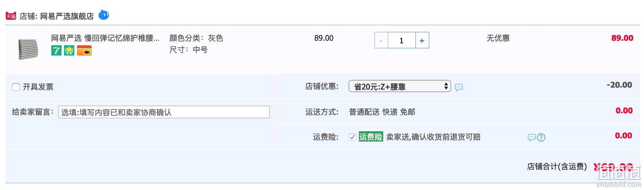
Task: Open the blue Wangwang chat icon
Action: click(x=103, y=15)
